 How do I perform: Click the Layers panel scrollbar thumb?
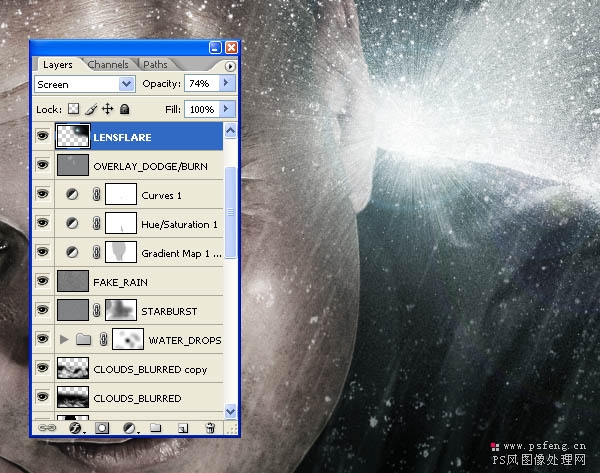coord(230,212)
